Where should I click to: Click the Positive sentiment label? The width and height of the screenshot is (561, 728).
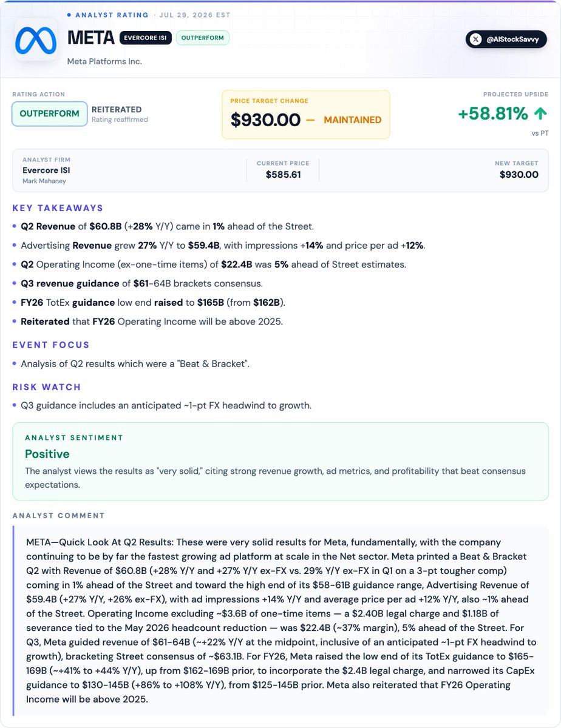(47, 454)
